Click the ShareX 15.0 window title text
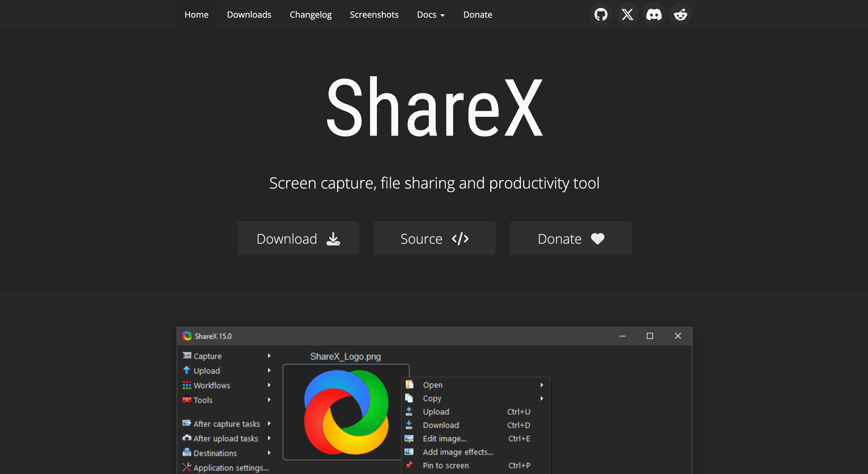The height and width of the screenshot is (474, 868). [213, 336]
